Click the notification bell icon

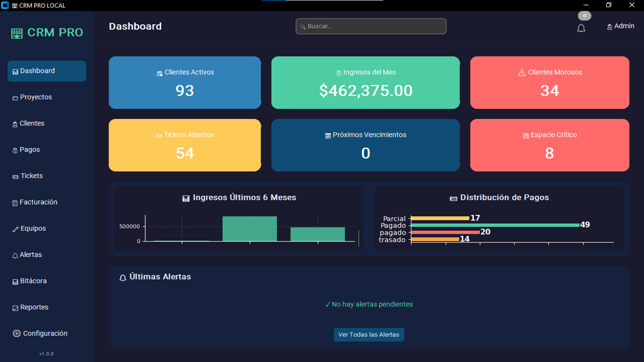(581, 28)
